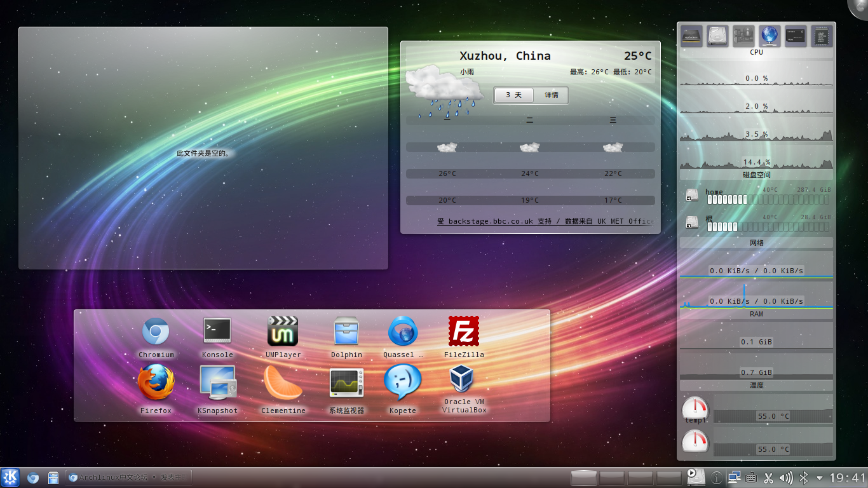Image resolution: width=868 pixels, height=488 pixels.
Task: Click the 25°C current temperature reading
Action: pos(637,56)
